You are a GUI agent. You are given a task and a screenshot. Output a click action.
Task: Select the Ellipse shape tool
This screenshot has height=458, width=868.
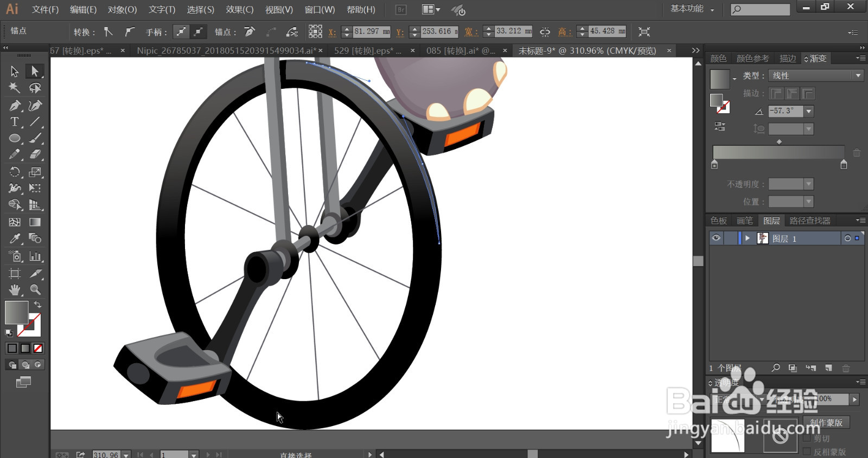[x=15, y=138]
